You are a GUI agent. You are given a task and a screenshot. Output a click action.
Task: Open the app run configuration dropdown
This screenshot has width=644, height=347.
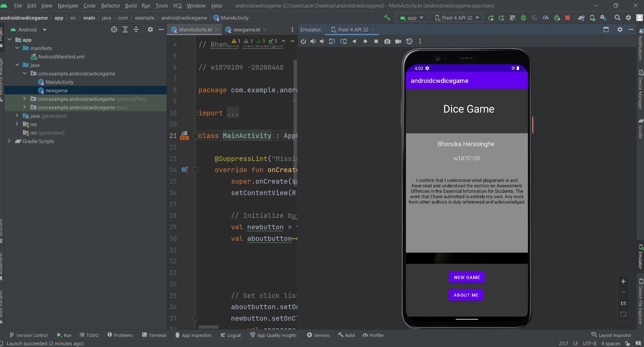coord(411,18)
